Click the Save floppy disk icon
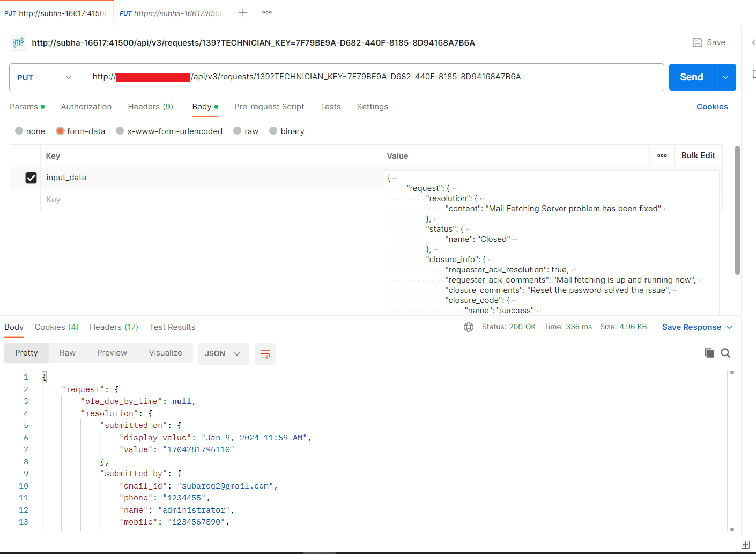Viewport: 756px width, 554px height. pyautogui.click(x=697, y=42)
